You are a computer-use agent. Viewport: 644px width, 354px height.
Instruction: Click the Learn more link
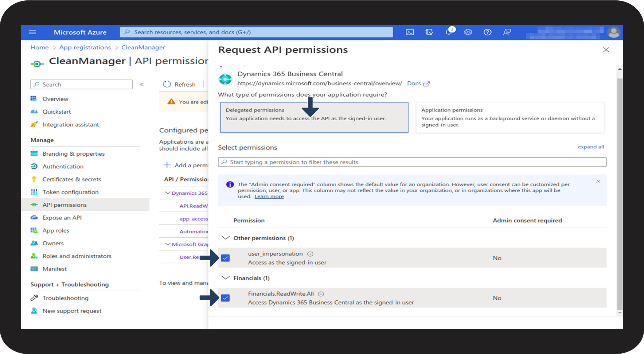tap(269, 197)
